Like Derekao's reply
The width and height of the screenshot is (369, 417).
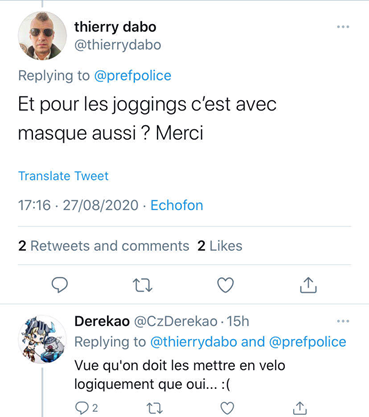(x=227, y=408)
